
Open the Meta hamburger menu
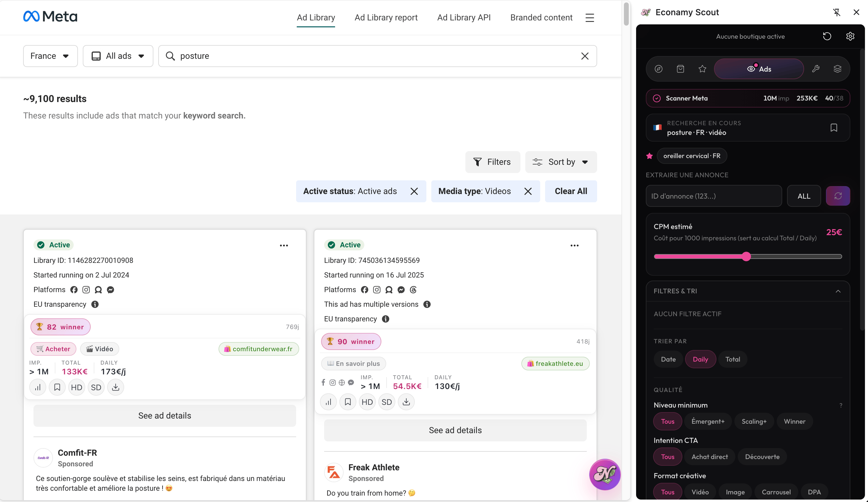pyautogui.click(x=590, y=18)
